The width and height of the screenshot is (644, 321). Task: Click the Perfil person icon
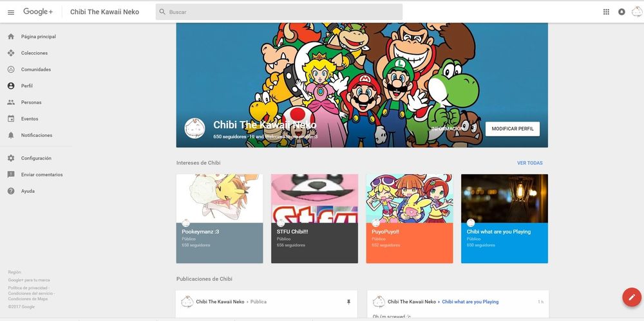tap(11, 86)
